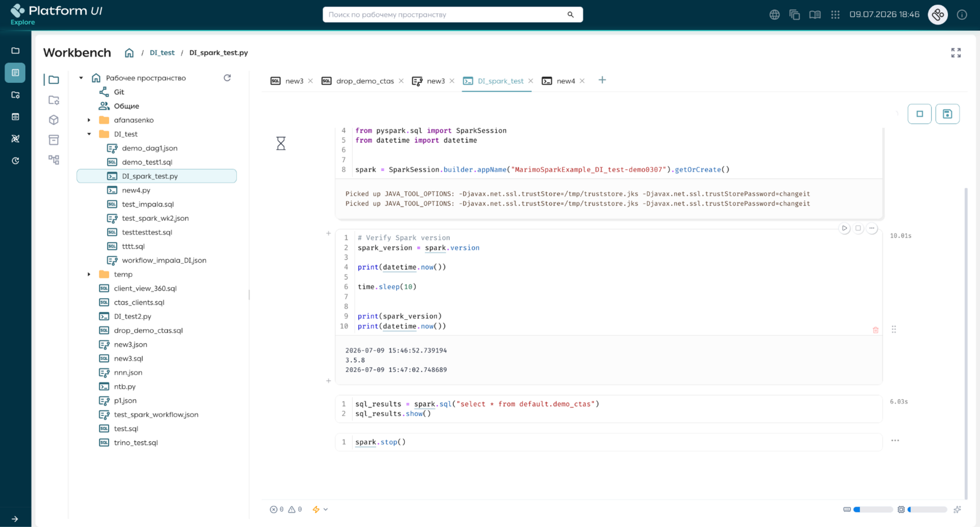This screenshot has width=980, height=527.
Task: Close the DI_spark_test tab
Action: click(x=530, y=81)
